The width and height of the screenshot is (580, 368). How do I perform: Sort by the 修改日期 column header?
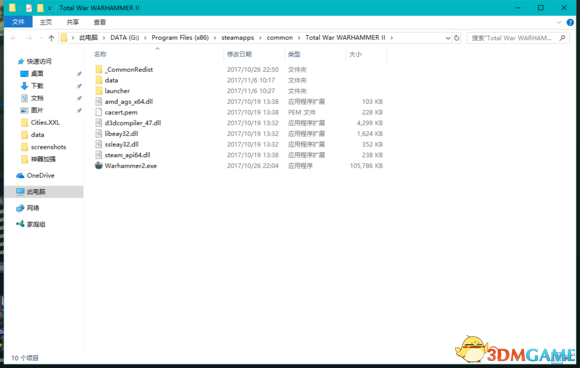(239, 54)
